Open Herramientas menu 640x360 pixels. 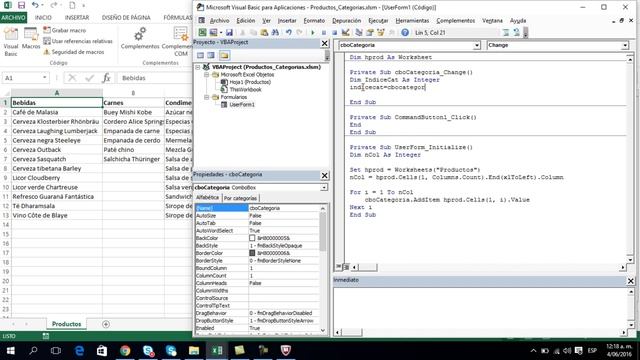412,20
